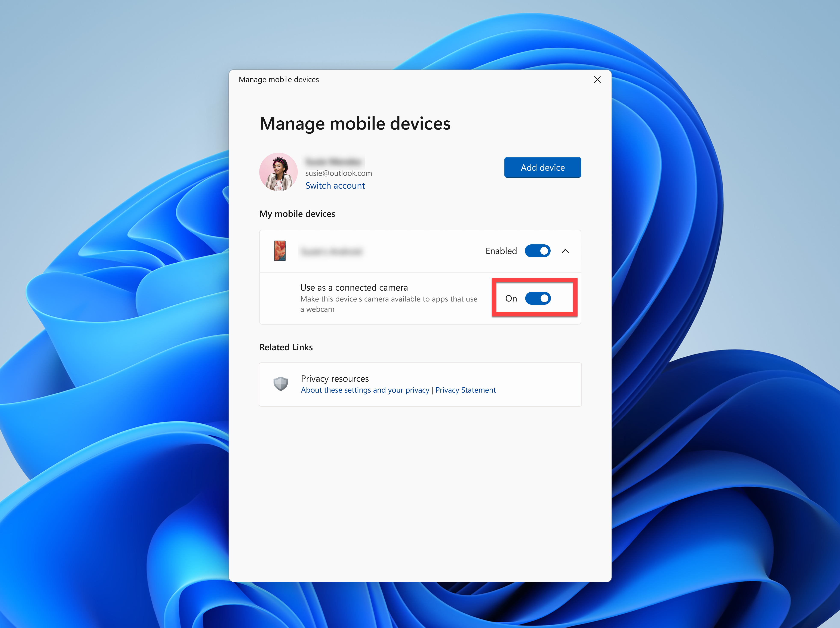Turn off Use as a connected camera
Viewport: 840px width, 628px height.
point(538,298)
